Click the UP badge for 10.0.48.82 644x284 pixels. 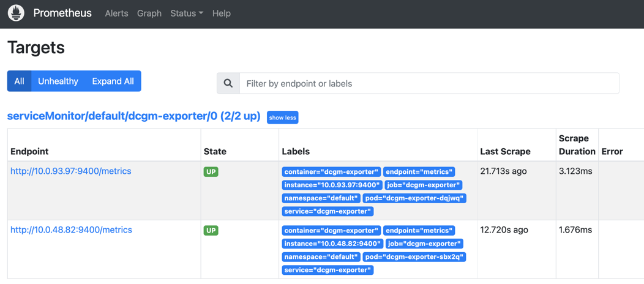click(211, 231)
